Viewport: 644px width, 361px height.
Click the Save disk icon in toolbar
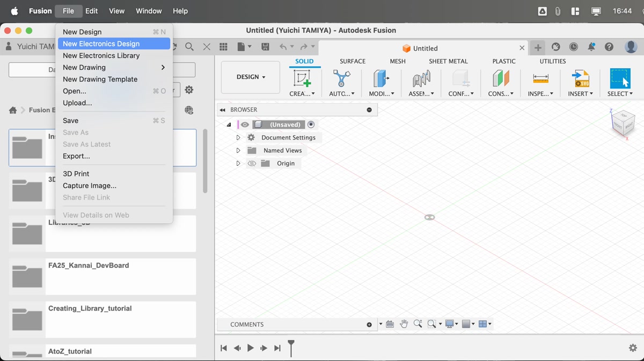point(265,47)
